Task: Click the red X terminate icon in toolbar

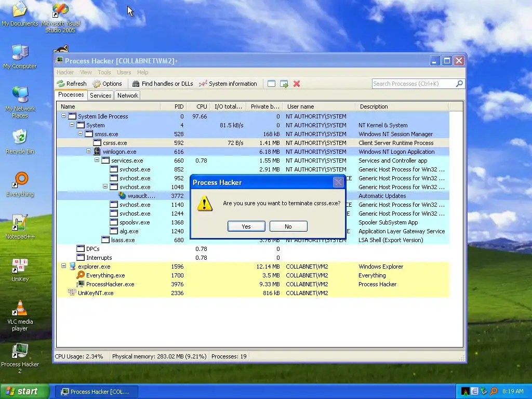Action: coord(297,84)
